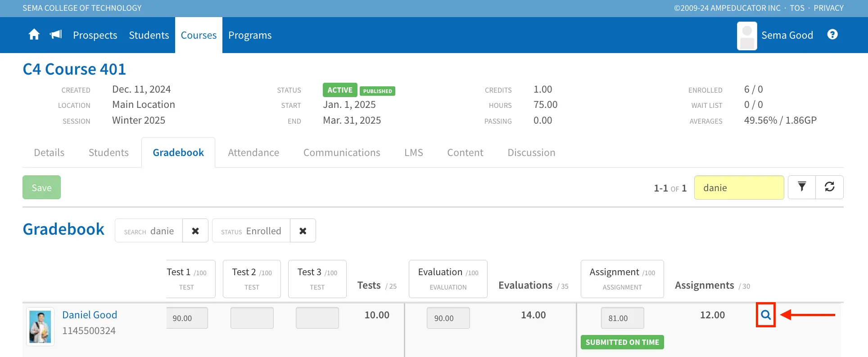
Task: Switch to the Details tab
Action: tap(49, 152)
